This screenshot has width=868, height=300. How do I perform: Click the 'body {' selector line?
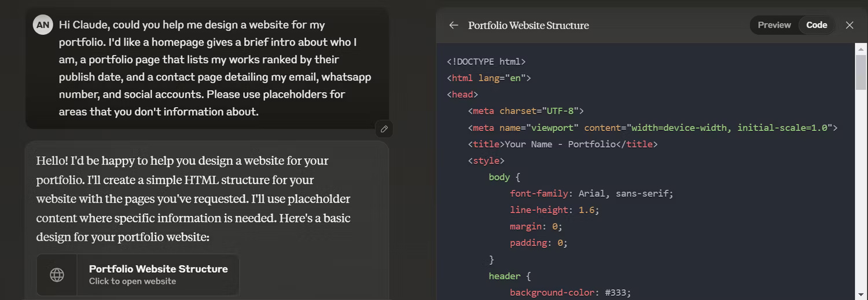click(x=505, y=177)
